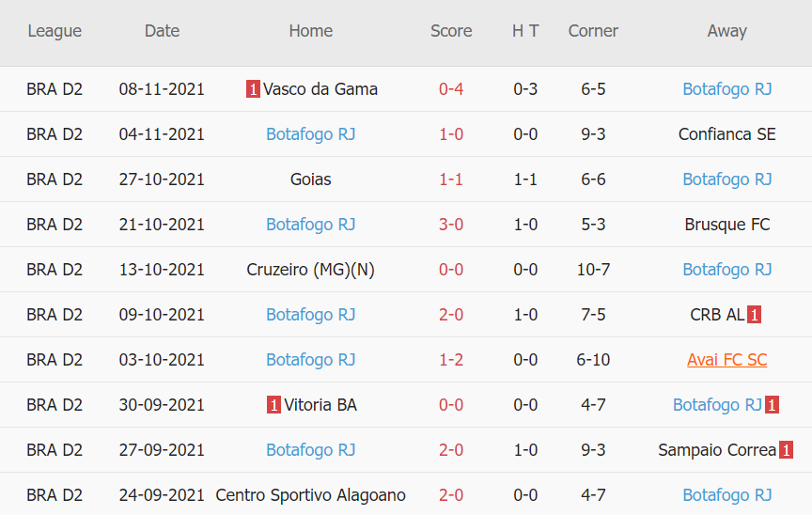Click red card badge next to CRB AL
The image size is (812, 515).
click(754, 315)
